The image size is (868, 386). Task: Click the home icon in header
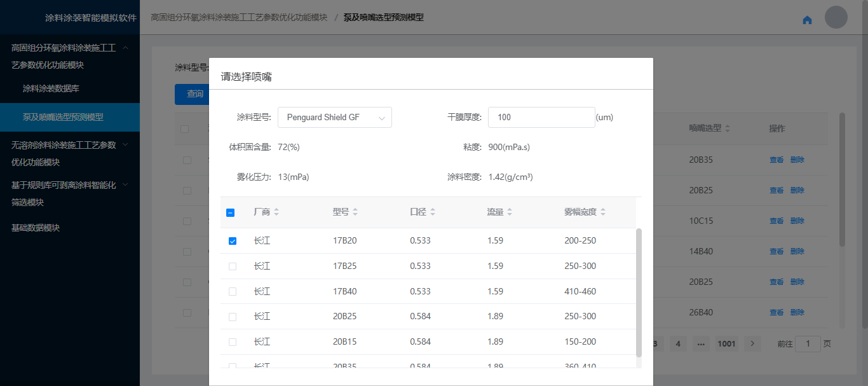pyautogui.click(x=807, y=20)
